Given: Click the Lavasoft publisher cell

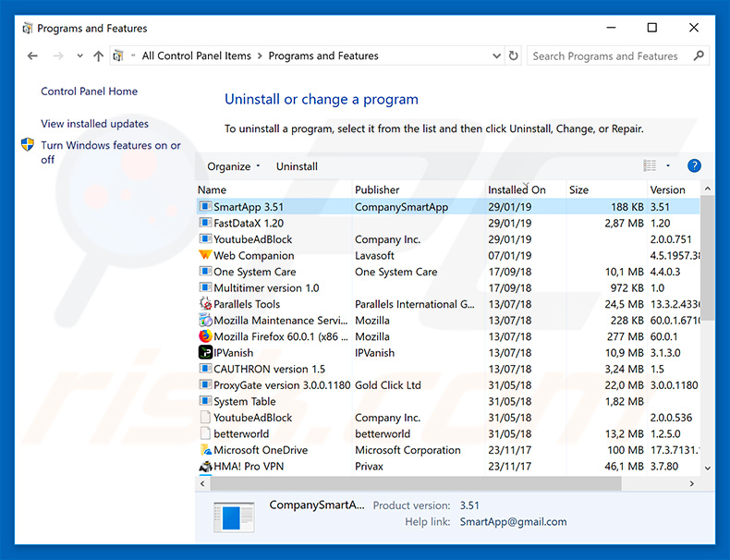Looking at the screenshot, I should pos(375,256).
